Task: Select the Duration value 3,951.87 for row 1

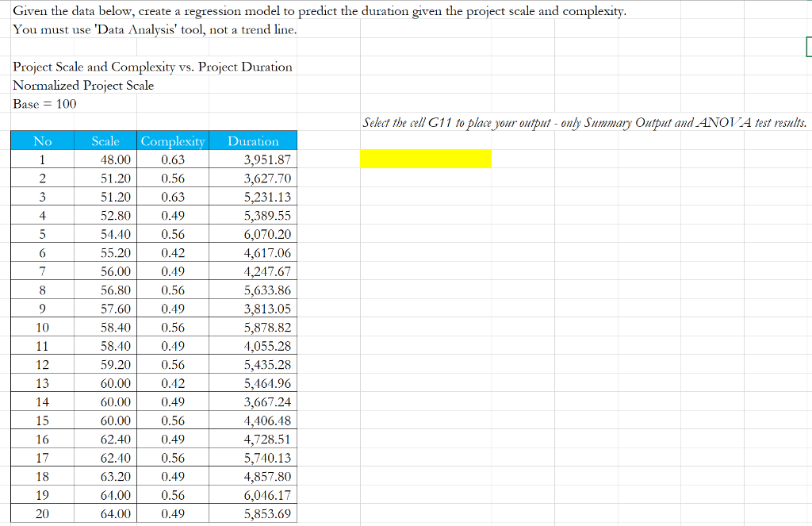Action: tap(269, 159)
